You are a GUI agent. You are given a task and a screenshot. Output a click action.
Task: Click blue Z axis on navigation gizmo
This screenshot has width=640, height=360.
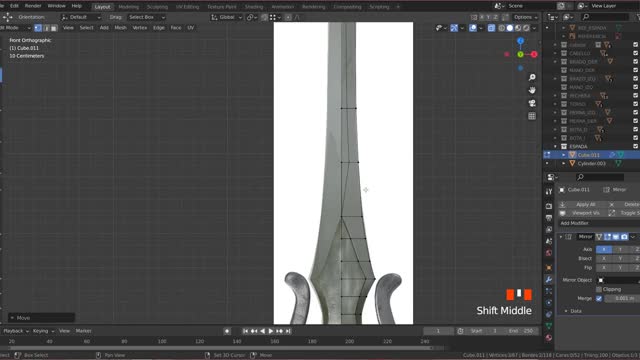click(x=520, y=41)
